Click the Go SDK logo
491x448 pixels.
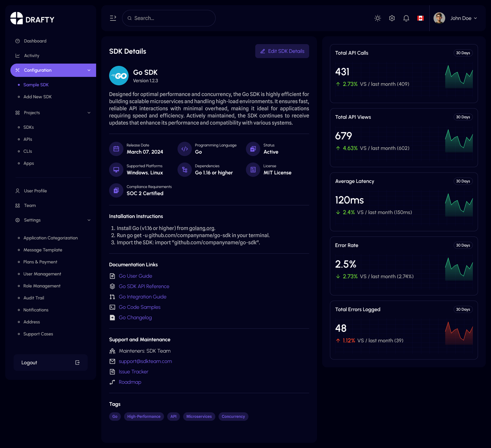[119, 76]
